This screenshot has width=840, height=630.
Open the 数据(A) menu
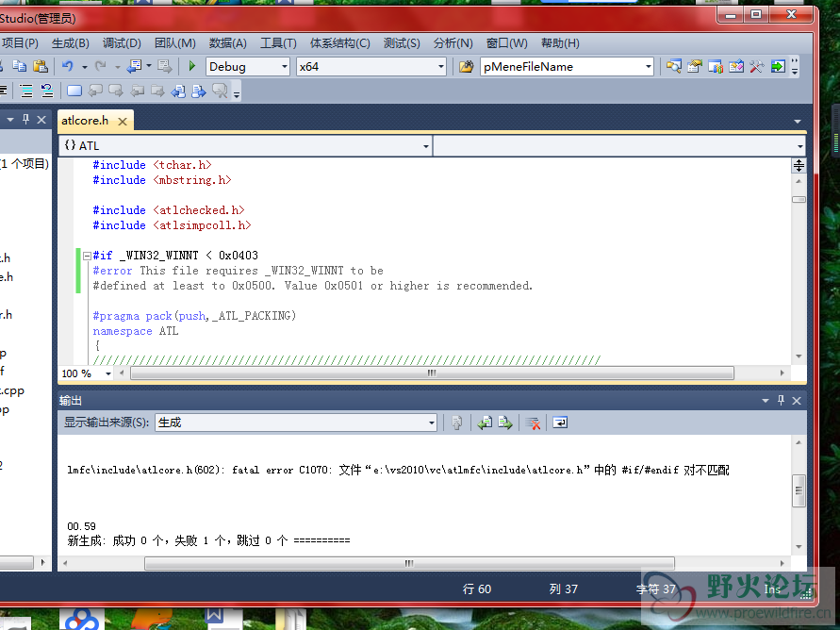click(228, 42)
